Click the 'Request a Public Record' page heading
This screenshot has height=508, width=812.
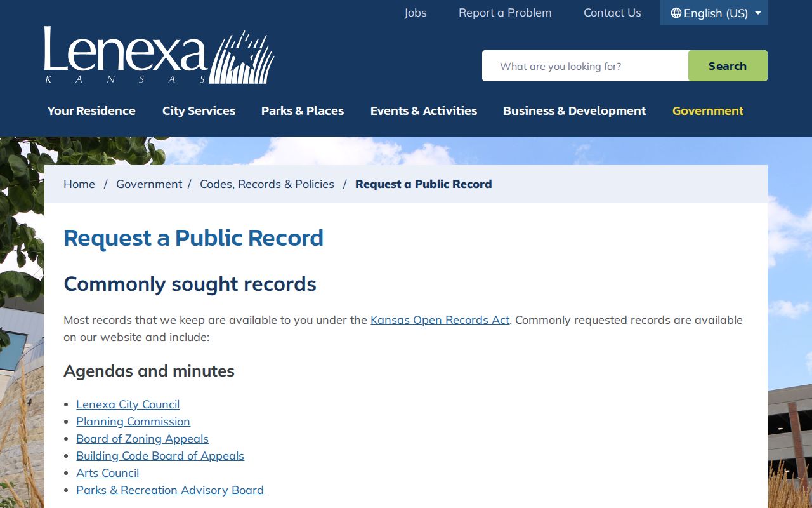pos(193,238)
